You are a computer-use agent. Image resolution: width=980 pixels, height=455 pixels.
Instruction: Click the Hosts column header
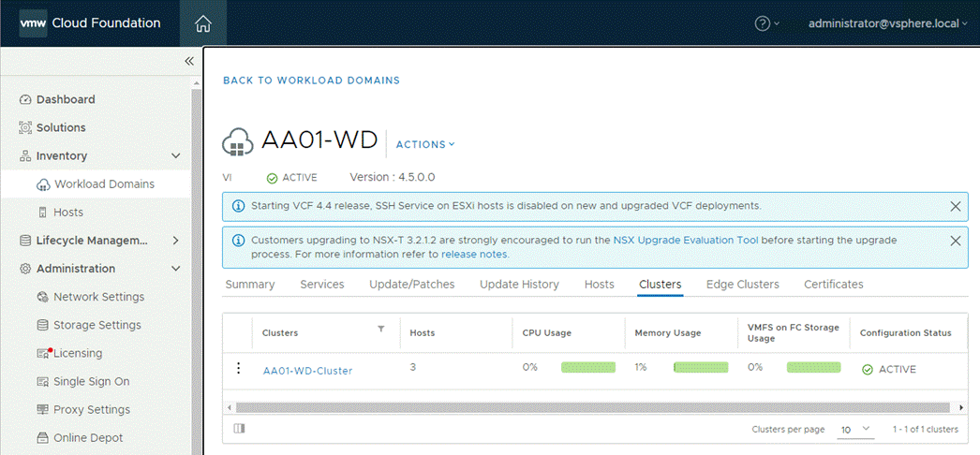point(422,332)
